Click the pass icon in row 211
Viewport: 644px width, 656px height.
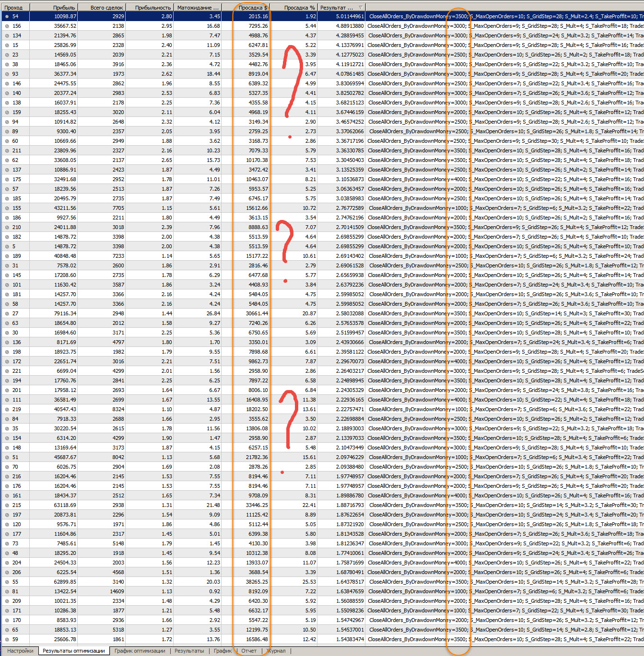pyautogui.click(x=7, y=150)
